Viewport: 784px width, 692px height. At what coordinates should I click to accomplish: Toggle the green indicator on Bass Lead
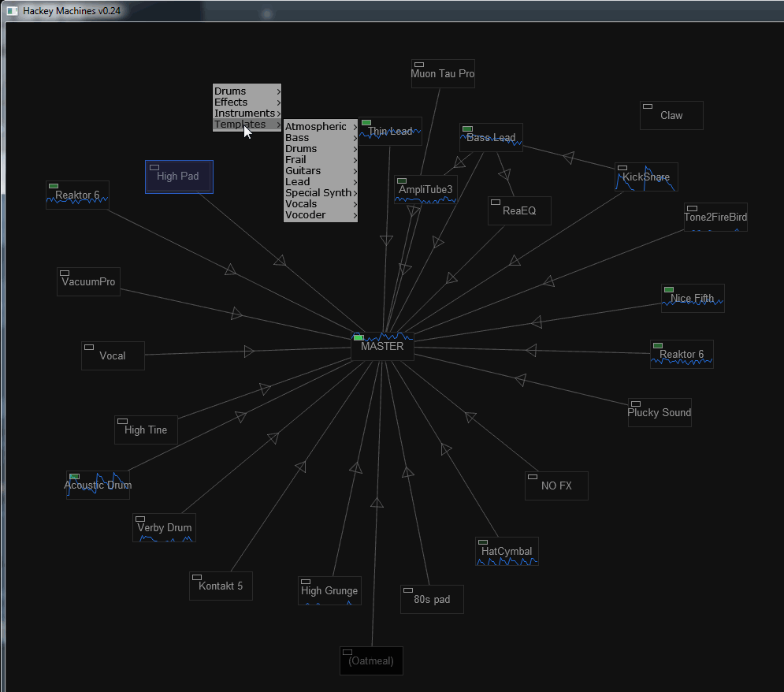[x=467, y=129]
